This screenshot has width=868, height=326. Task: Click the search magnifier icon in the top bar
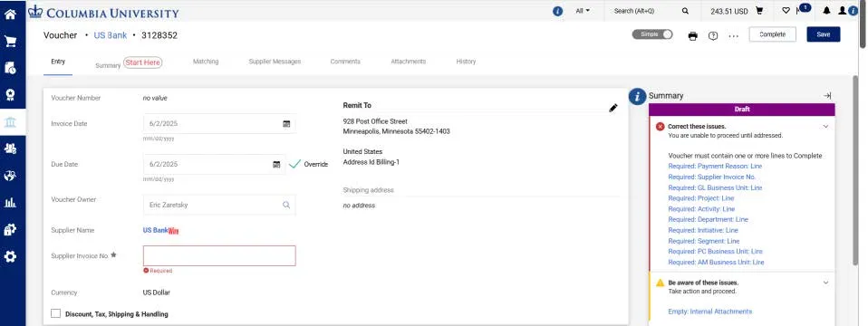[685, 11]
